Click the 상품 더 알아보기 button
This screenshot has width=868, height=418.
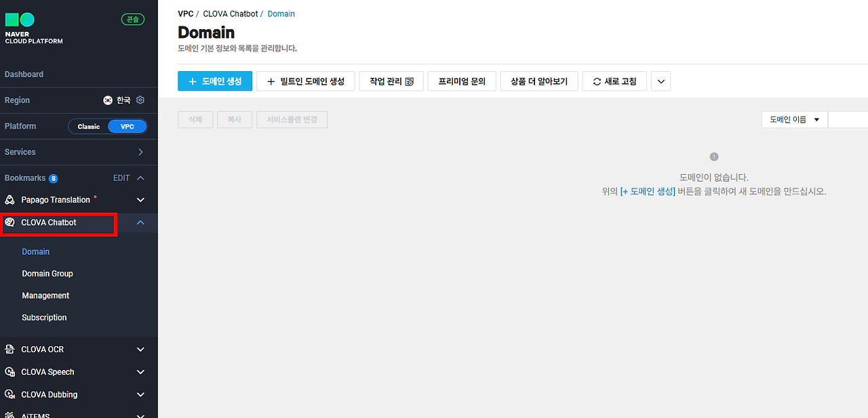(x=539, y=81)
